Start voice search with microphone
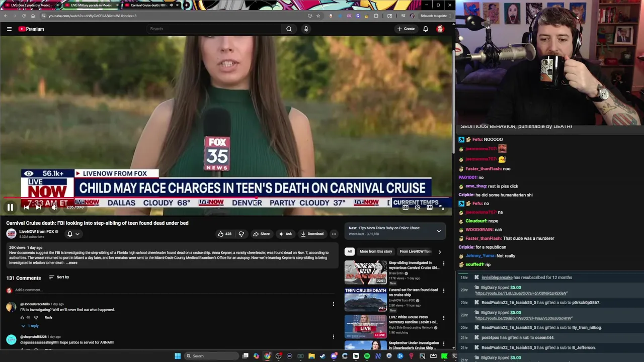Viewport: 644px width, 362px height. 306,29
